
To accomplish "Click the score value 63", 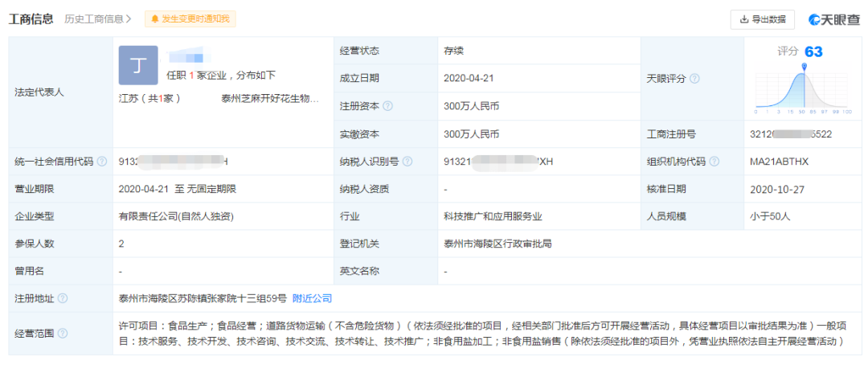I will pos(813,52).
